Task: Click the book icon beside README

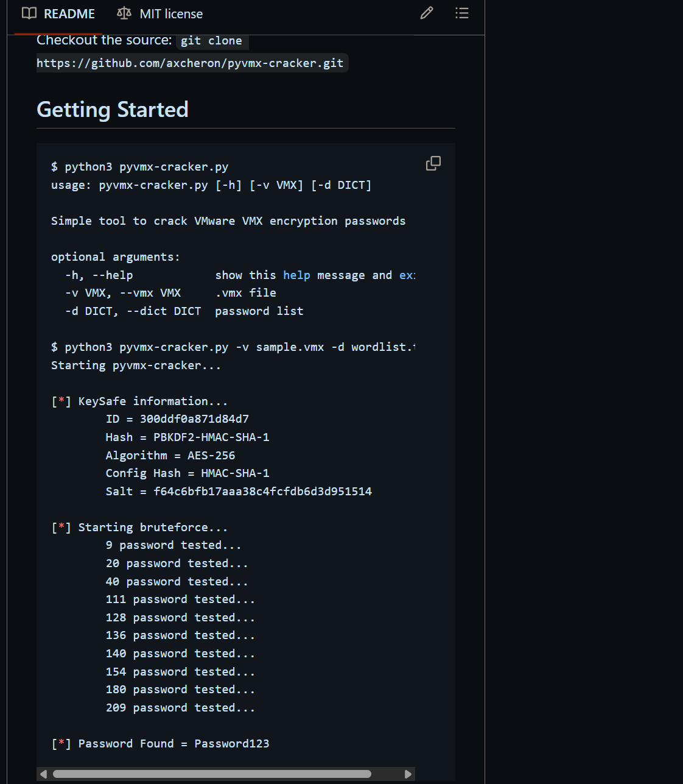Action: tap(29, 13)
